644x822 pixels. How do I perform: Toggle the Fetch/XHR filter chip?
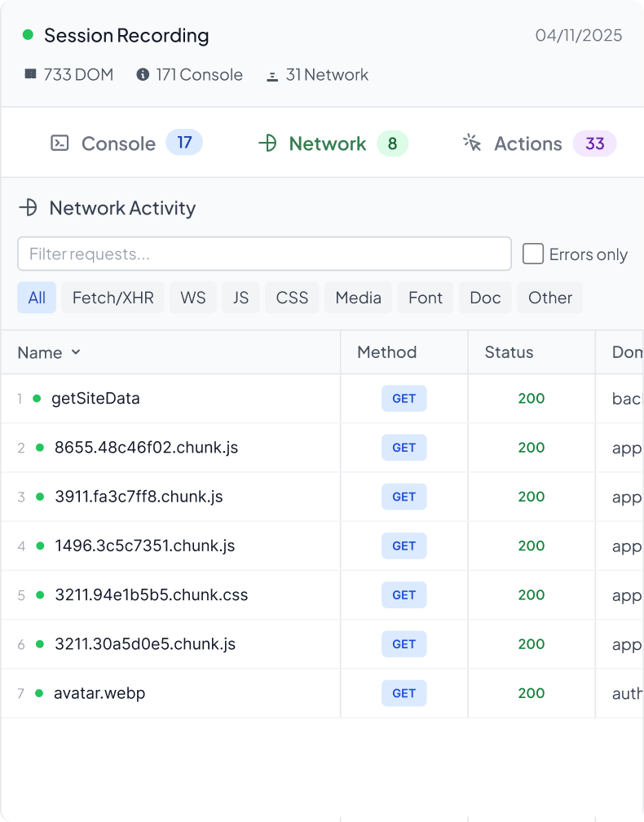[113, 298]
